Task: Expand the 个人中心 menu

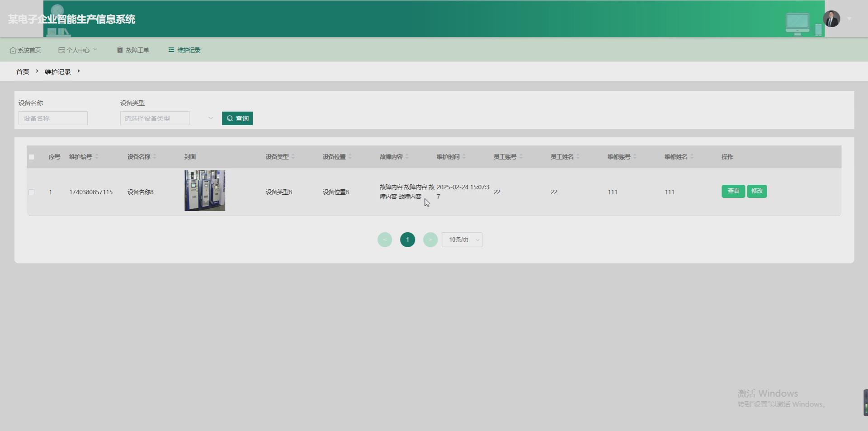Action: coord(78,50)
